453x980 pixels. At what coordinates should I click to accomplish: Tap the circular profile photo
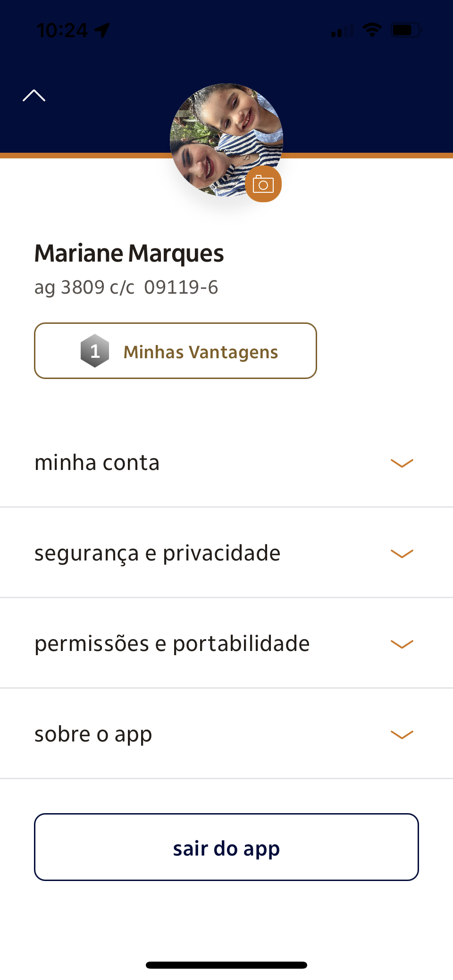[222, 137]
